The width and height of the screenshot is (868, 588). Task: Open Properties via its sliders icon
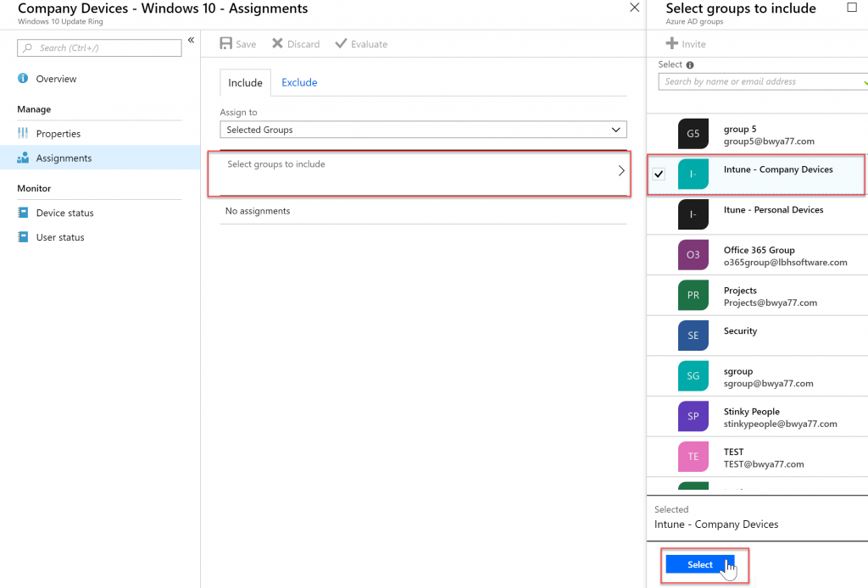(x=23, y=133)
